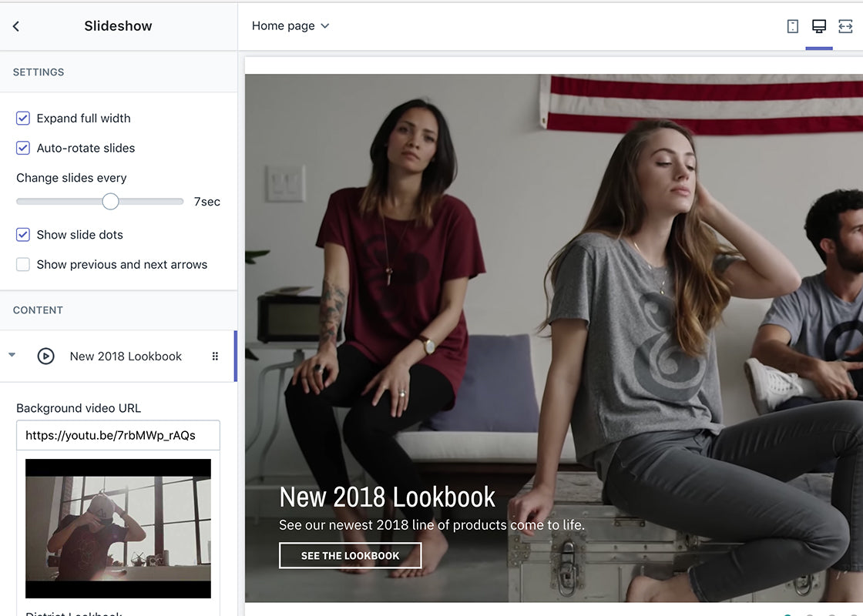The width and height of the screenshot is (863, 616).
Task: Go back from the Slideshow panel
Action: click(16, 26)
